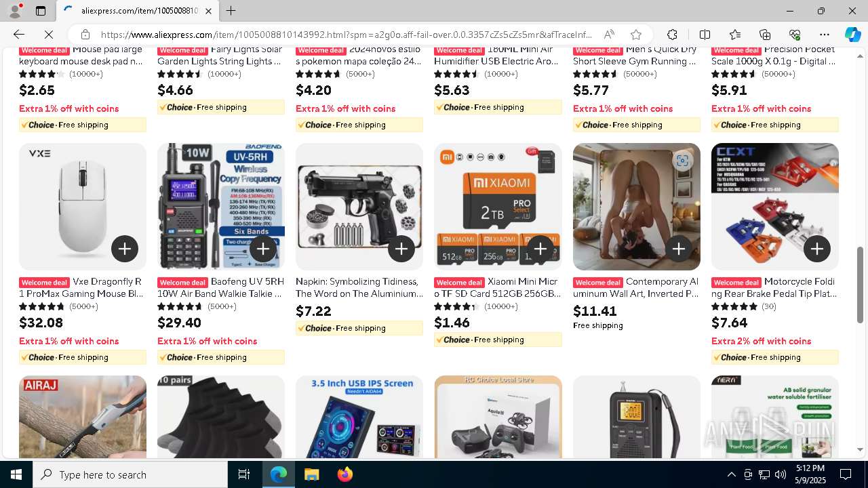Add Xiaomi SD card to cart
Image resolution: width=868 pixels, height=488 pixels.
tap(540, 249)
